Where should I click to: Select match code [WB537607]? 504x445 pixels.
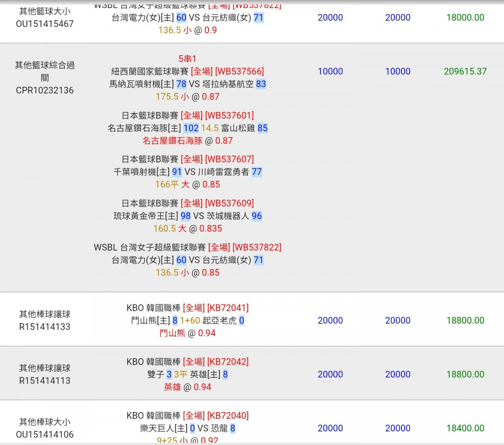point(230,159)
